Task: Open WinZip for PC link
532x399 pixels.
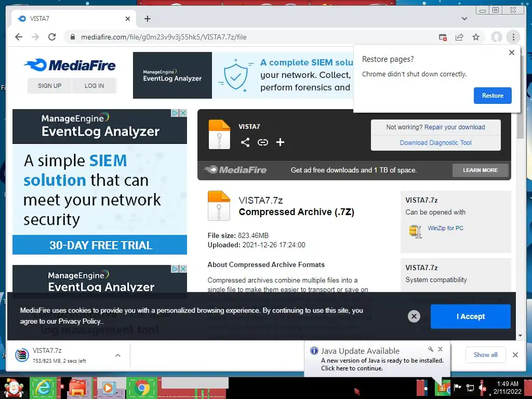Action: (x=445, y=228)
